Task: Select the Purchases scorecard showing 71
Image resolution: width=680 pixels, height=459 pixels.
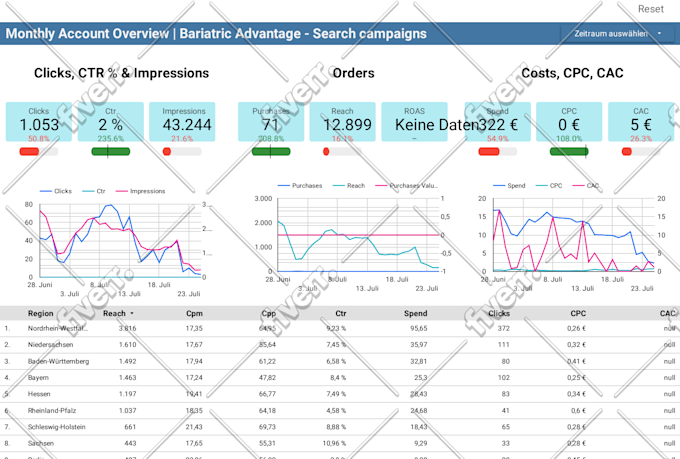Action: (271, 122)
